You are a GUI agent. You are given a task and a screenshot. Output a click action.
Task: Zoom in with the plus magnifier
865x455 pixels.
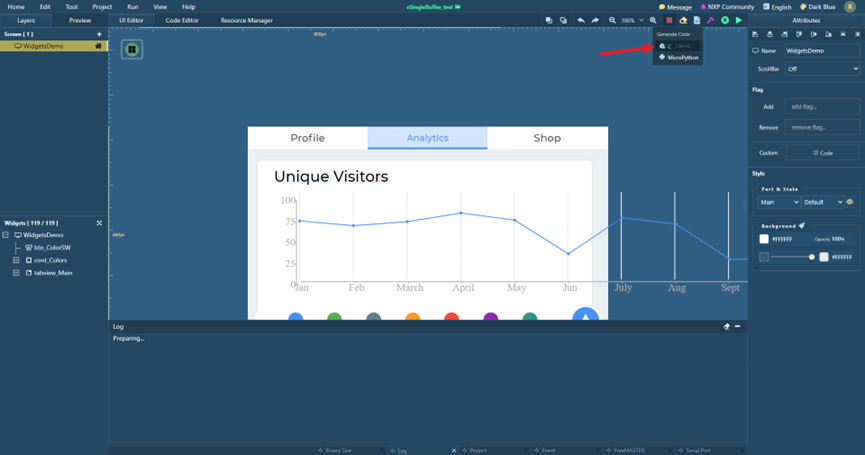click(x=653, y=20)
